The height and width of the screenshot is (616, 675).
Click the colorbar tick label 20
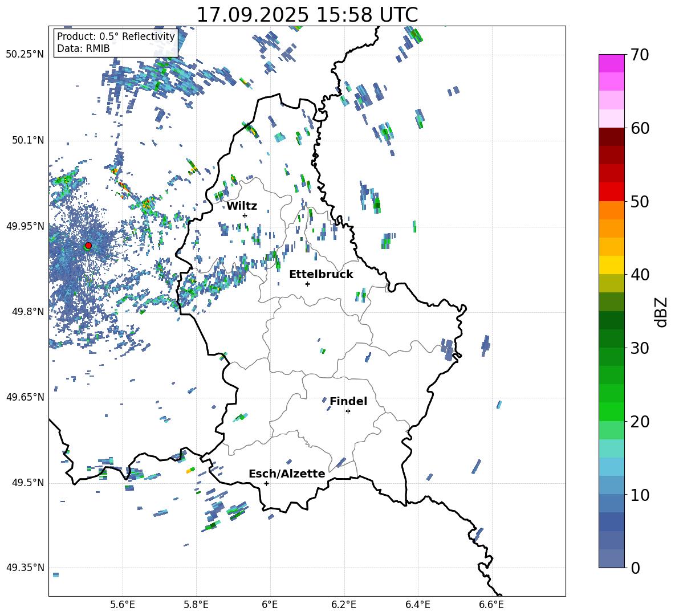(640, 421)
